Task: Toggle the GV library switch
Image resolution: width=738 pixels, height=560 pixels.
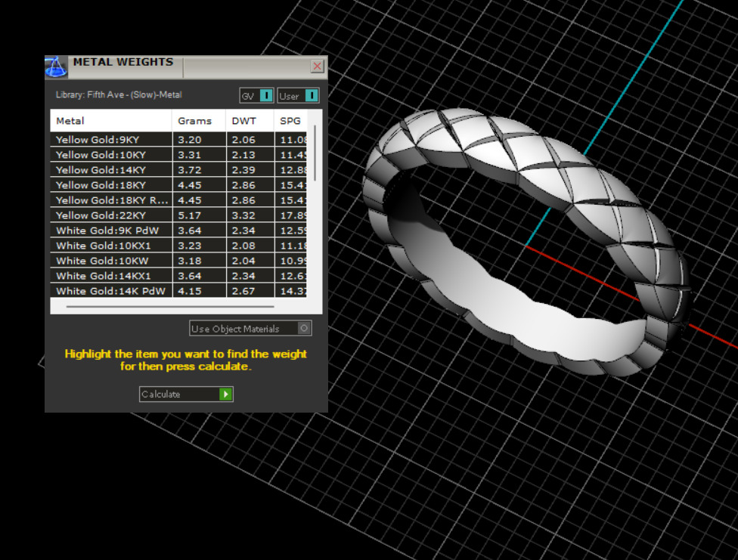Action: pyautogui.click(x=256, y=95)
